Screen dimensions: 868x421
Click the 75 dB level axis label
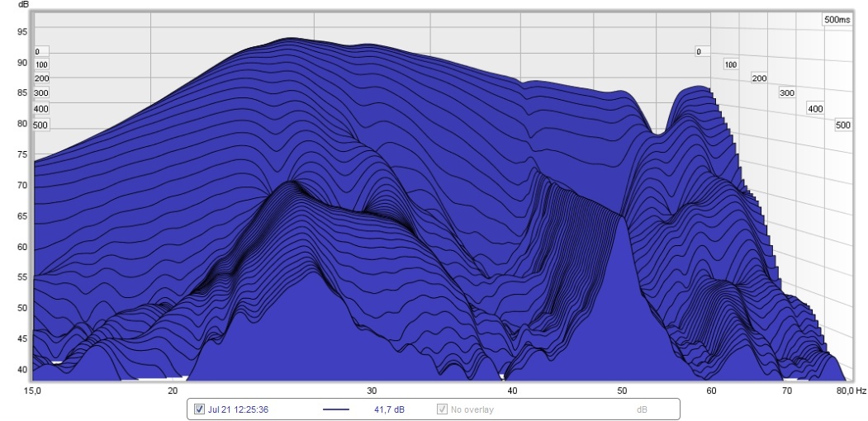(x=21, y=155)
